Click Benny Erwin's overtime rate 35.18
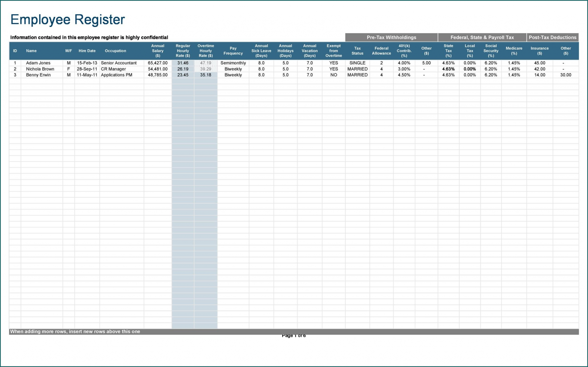The height and width of the screenshot is (367, 588). (206, 75)
